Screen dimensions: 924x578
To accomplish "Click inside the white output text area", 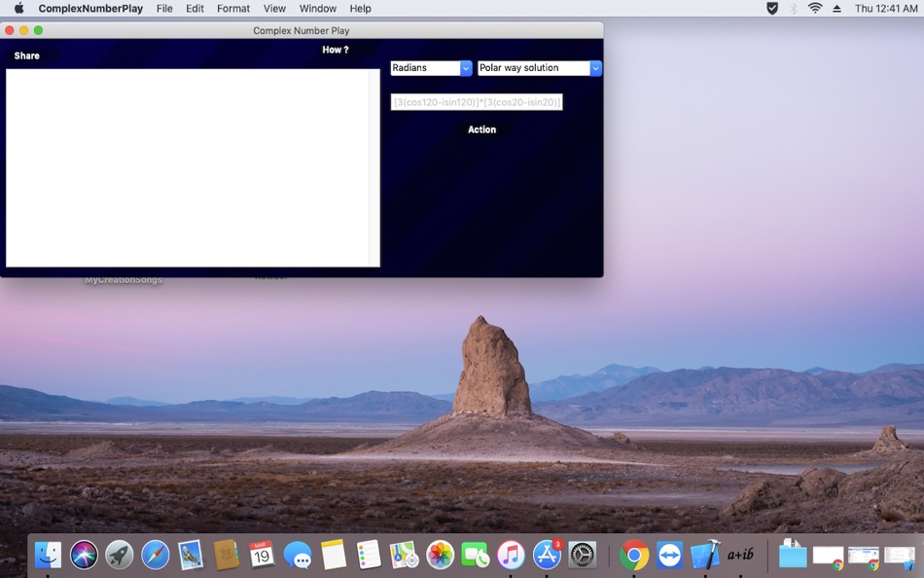I will click(188, 167).
